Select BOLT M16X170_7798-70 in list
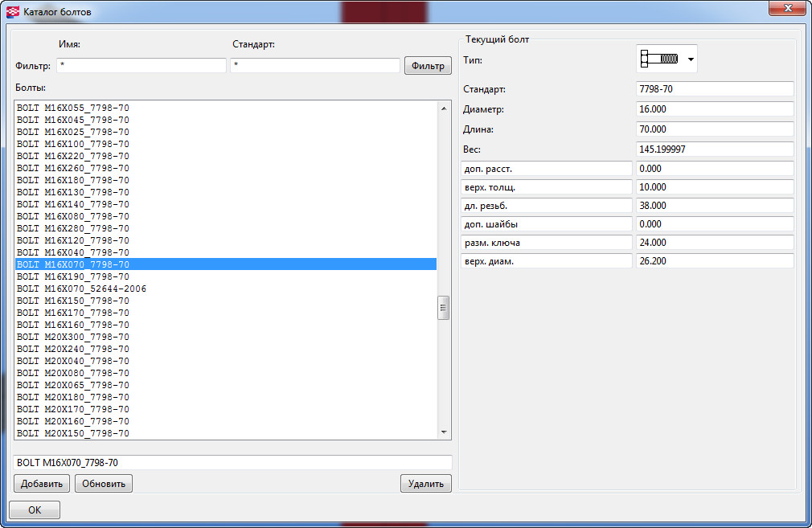The width and height of the screenshot is (812, 528). point(226,313)
